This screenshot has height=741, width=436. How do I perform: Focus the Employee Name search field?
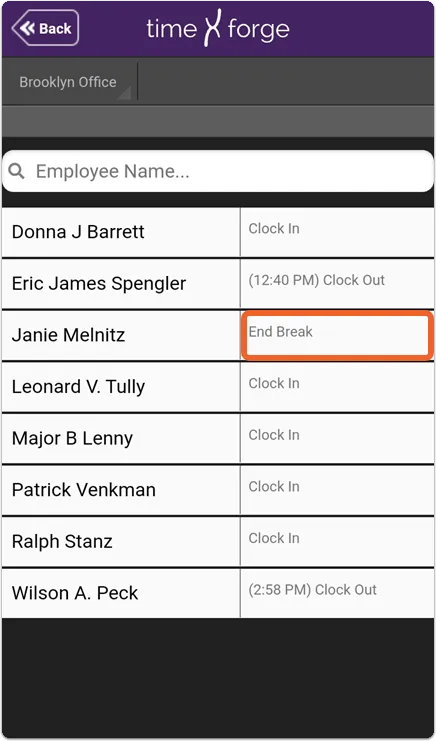point(218,171)
